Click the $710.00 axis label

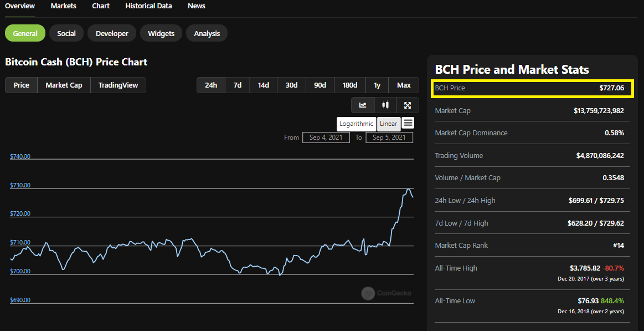(20, 243)
